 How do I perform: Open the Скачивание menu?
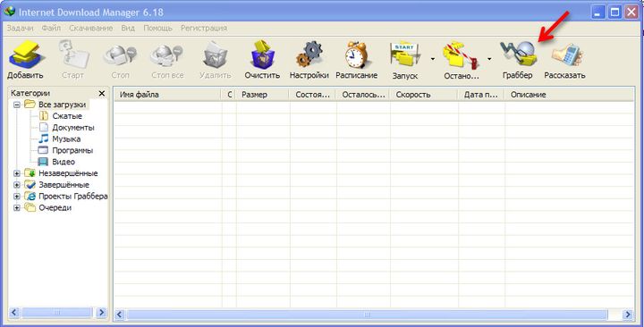click(x=90, y=28)
